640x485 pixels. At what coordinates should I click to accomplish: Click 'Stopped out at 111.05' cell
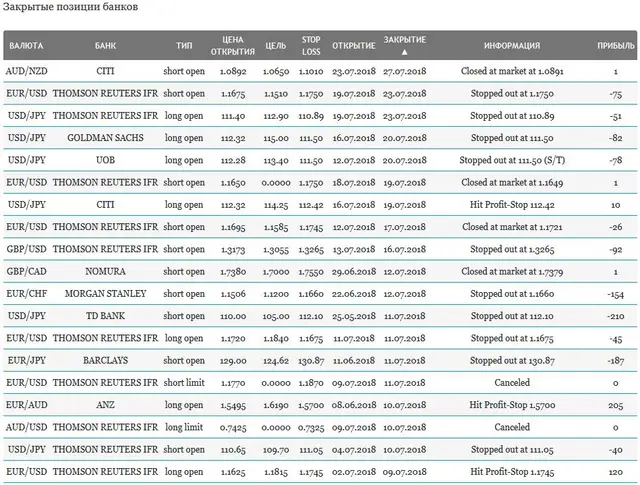pyautogui.click(x=512, y=449)
